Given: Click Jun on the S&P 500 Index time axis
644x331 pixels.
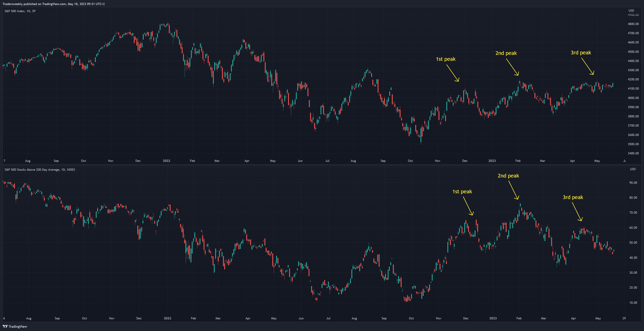Looking at the screenshot, I should pos(300,161).
